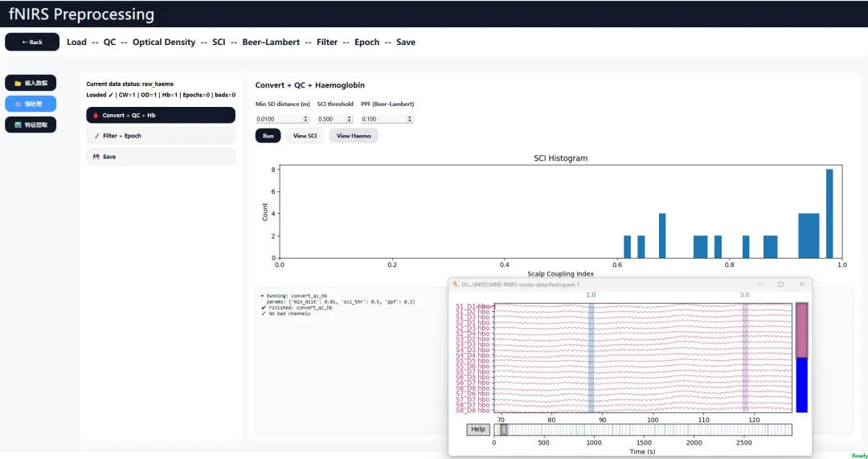The image size is (868, 459).
Task: Click the chart icon on 特征提取 button
Action: (x=18, y=125)
